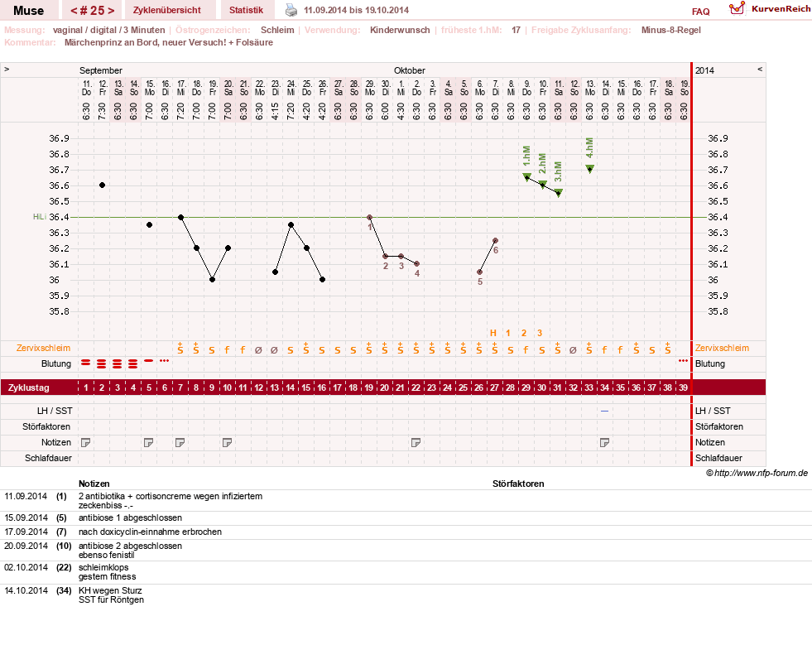This screenshot has width=812, height=645.
Task: Click temperature point numbered 6 on October 7
Action: click(x=495, y=240)
